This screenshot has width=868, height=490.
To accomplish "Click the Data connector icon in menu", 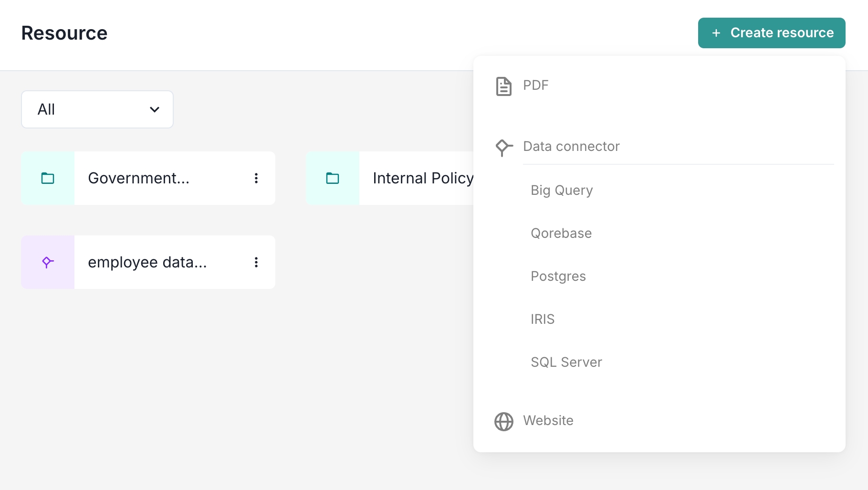I will [503, 147].
